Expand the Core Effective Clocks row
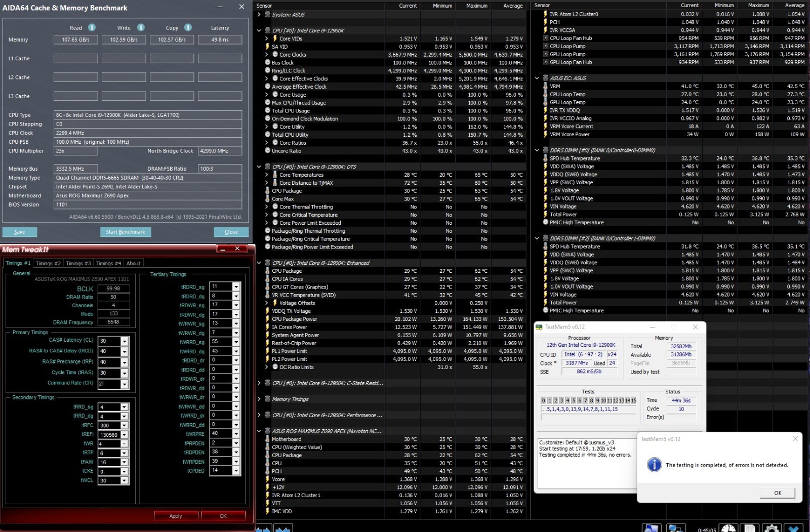This screenshot has width=810, height=532. pos(267,78)
